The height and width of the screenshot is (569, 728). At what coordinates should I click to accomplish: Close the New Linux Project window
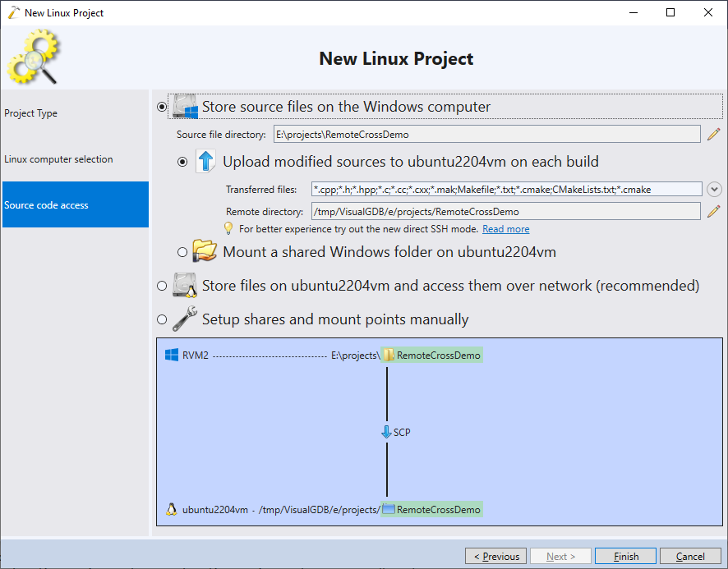pos(707,12)
